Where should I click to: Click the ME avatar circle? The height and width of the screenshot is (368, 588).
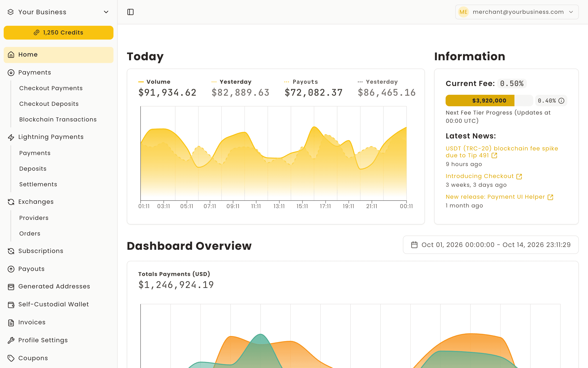click(463, 12)
